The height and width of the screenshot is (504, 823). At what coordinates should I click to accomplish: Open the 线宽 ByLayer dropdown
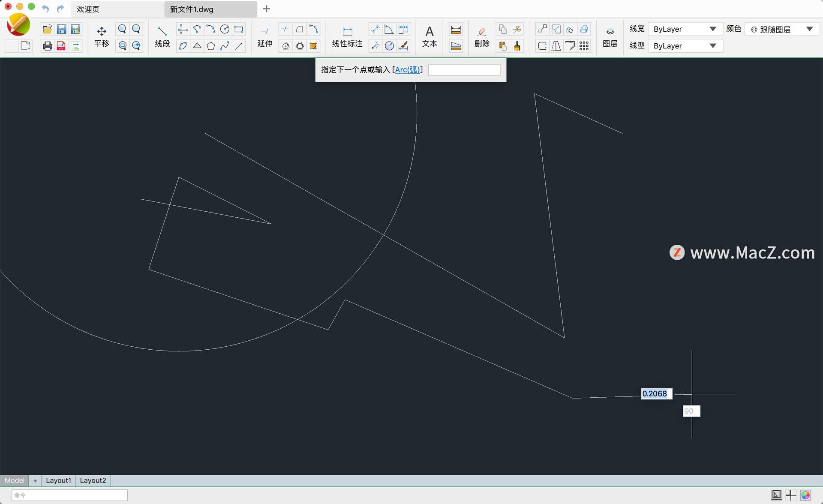685,29
